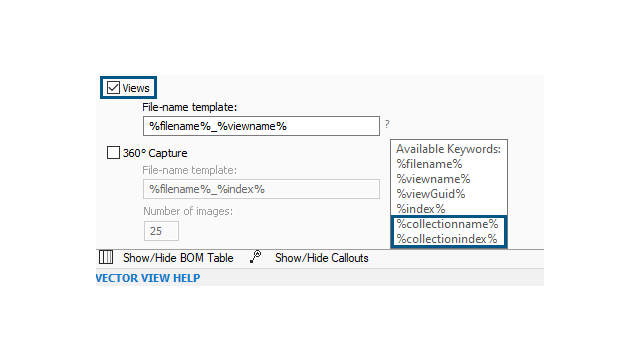Click the Available Keywords heading
The height and width of the screenshot is (360, 640).
pos(449,149)
